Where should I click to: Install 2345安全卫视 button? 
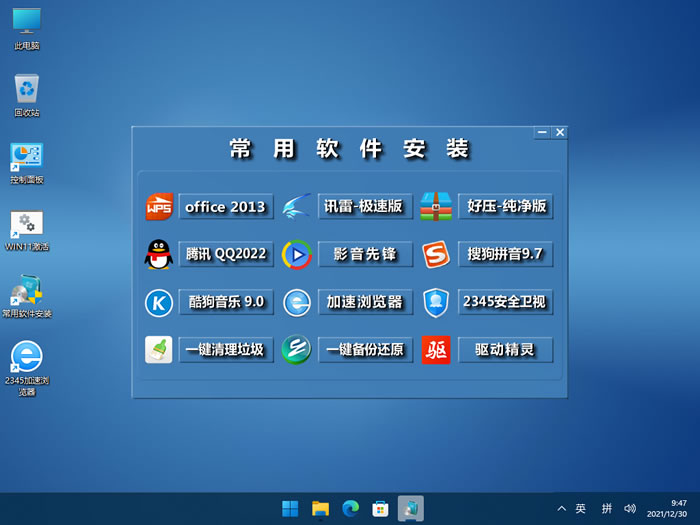point(506,302)
